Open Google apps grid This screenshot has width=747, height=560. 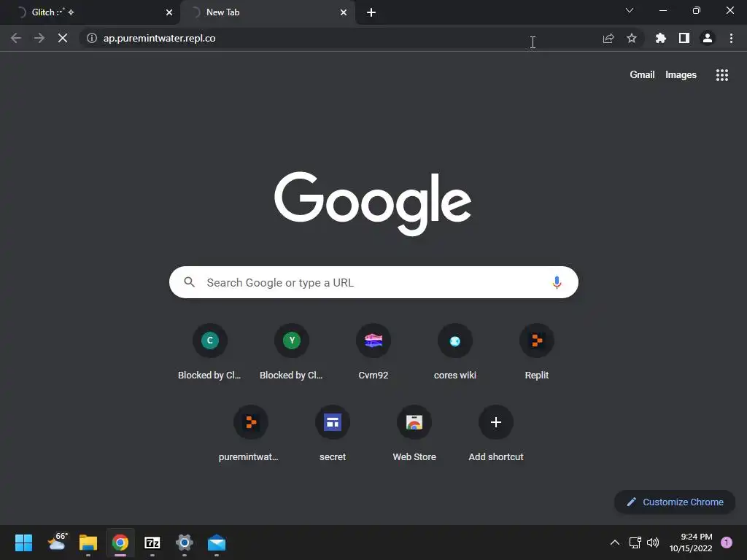click(x=721, y=75)
